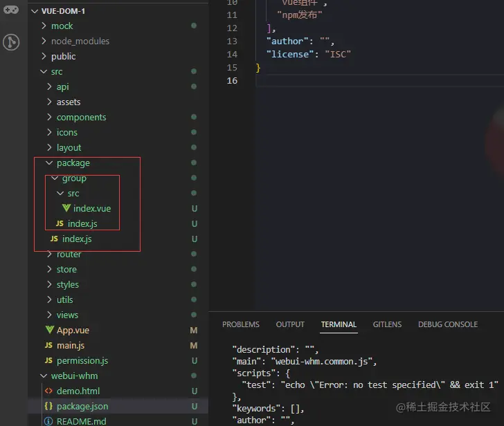Expand the utils folder
Image resolution: width=504 pixels, height=426 pixels.
click(x=49, y=299)
